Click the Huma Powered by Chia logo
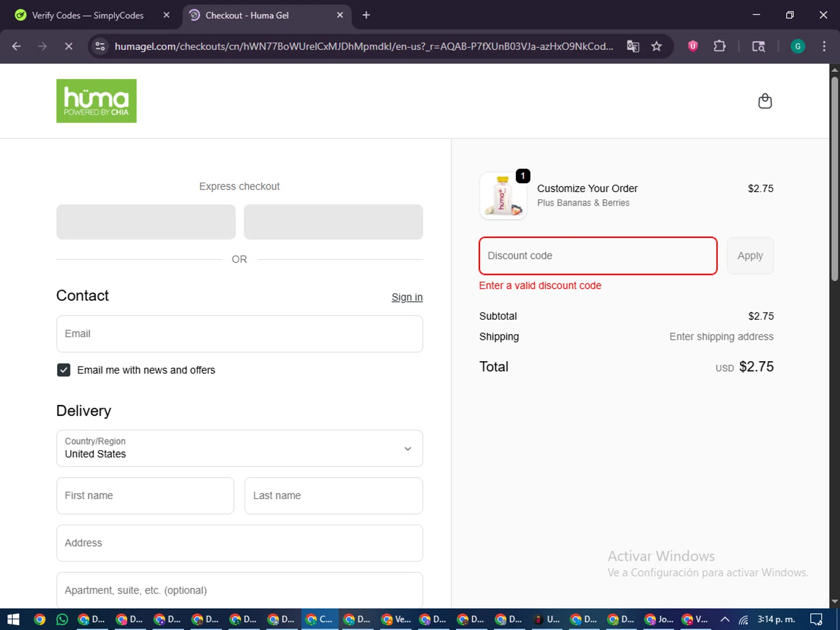The image size is (840, 630). click(96, 101)
